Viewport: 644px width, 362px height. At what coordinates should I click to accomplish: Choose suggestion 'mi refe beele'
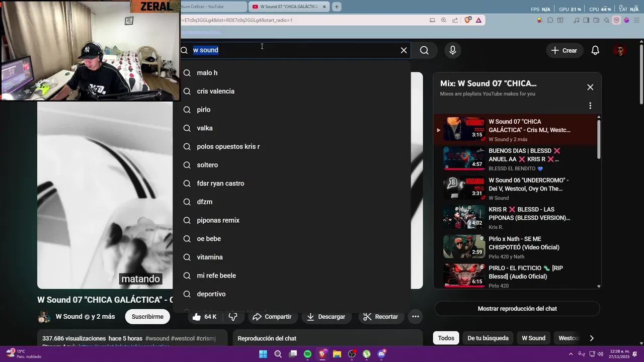[292, 276]
